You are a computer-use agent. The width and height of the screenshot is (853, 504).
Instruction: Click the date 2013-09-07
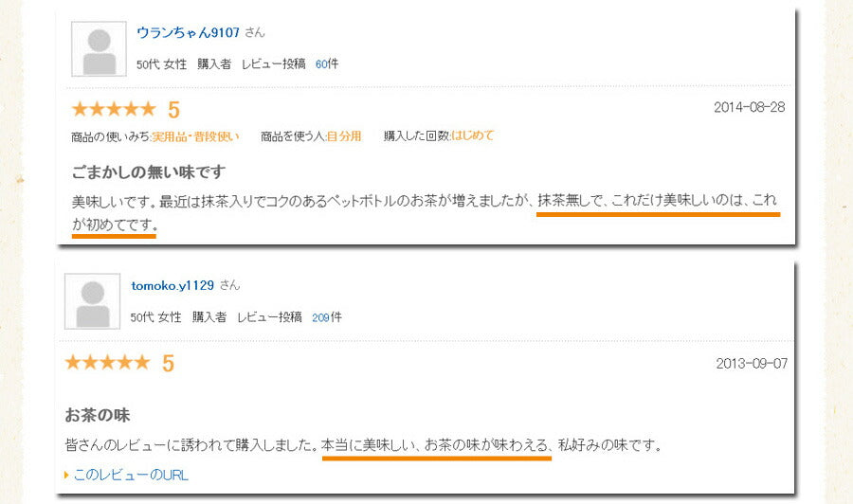click(x=752, y=364)
